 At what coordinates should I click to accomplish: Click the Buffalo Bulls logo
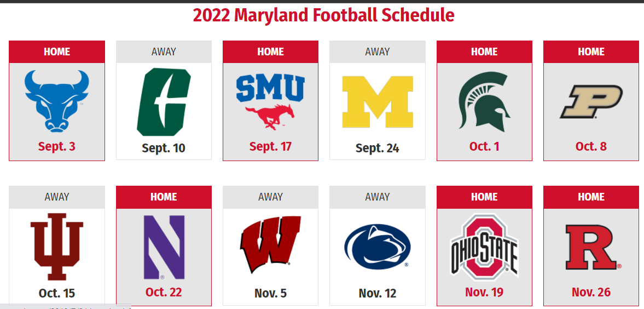click(x=57, y=101)
